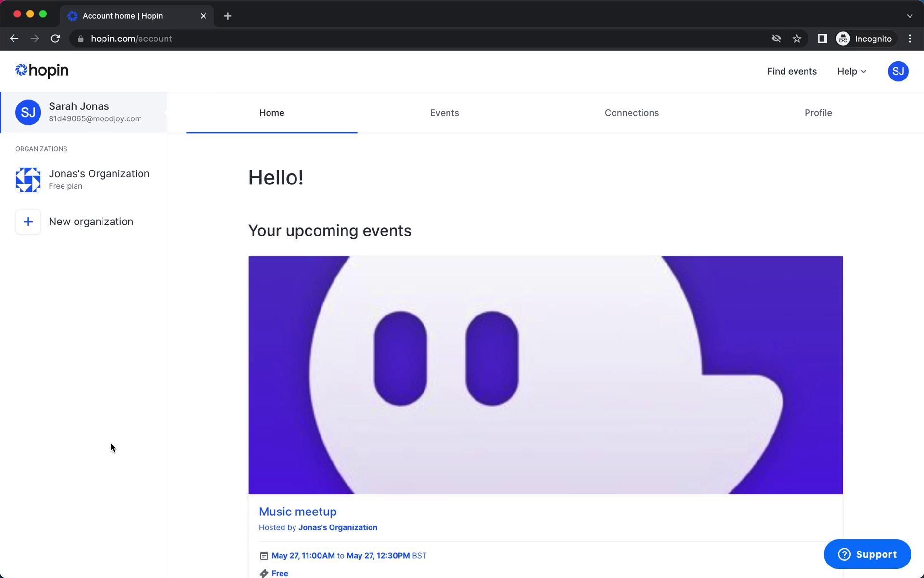Open the Support widget button

[867, 554]
